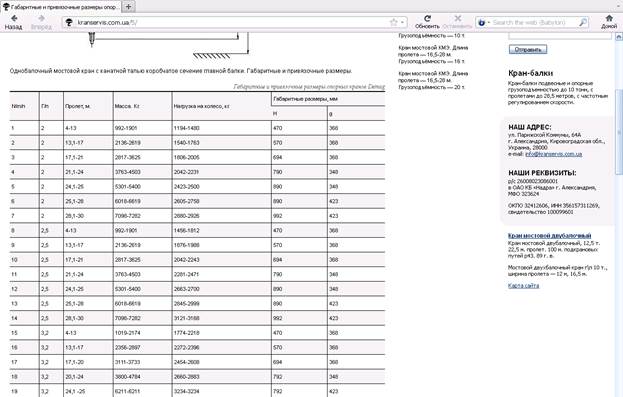Click the Кран-балки heading
The height and width of the screenshot is (397, 623).
(x=530, y=73)
